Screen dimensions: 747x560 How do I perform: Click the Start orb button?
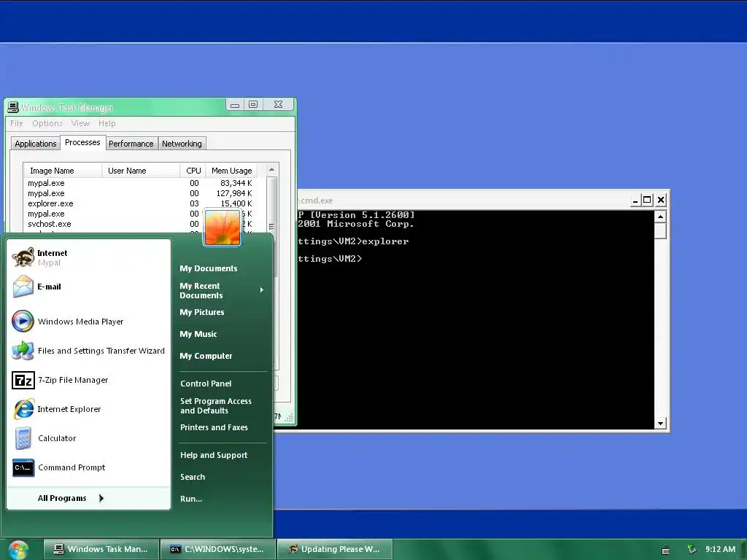[x=18, y=550]
